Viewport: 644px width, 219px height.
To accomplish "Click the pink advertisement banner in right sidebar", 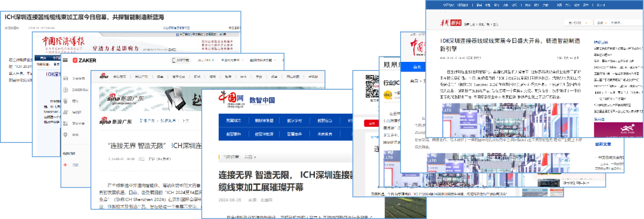I will pos(619,129).
